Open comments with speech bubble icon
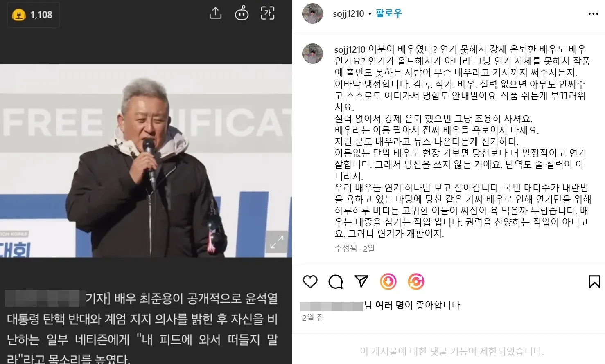Screen dimensions: 605x364 pos(336,281)
